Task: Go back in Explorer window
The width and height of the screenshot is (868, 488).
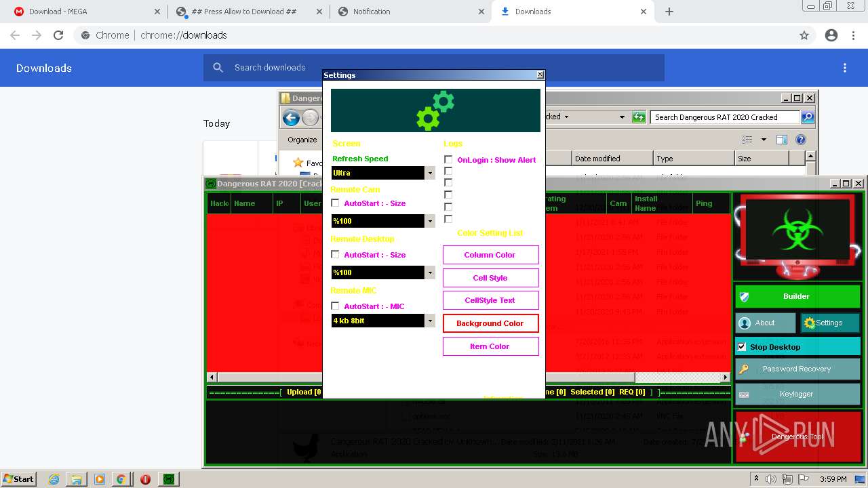Action: click(292, 118)
